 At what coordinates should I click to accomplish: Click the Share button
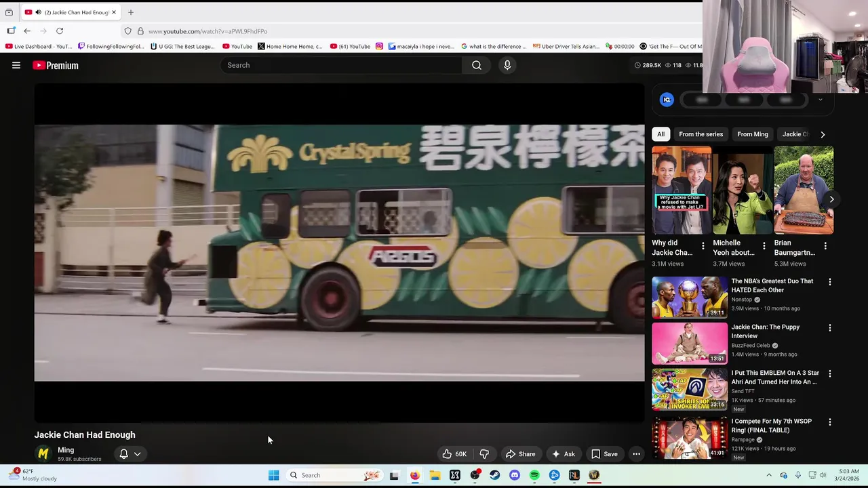pyautogui.click(x=520, y=454)
